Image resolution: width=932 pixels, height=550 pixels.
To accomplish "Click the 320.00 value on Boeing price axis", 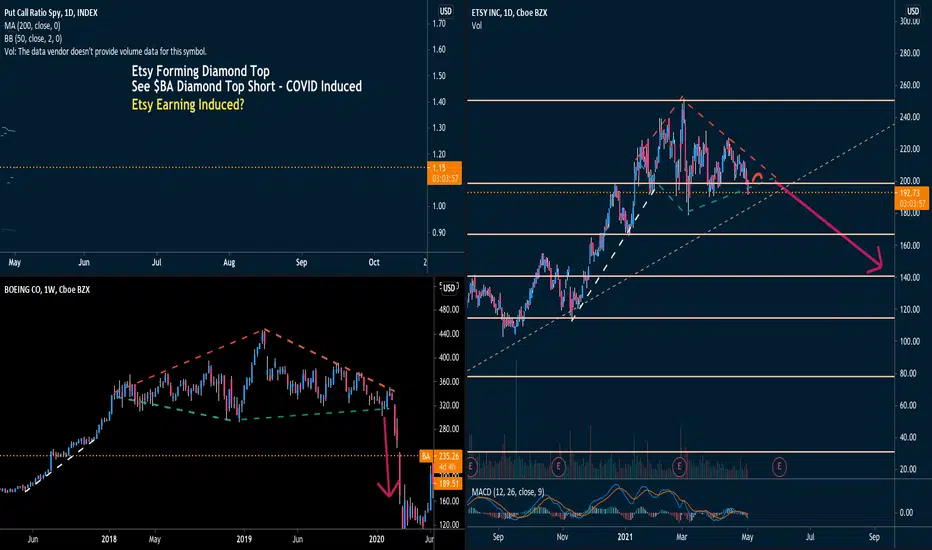I will [449, 405].
